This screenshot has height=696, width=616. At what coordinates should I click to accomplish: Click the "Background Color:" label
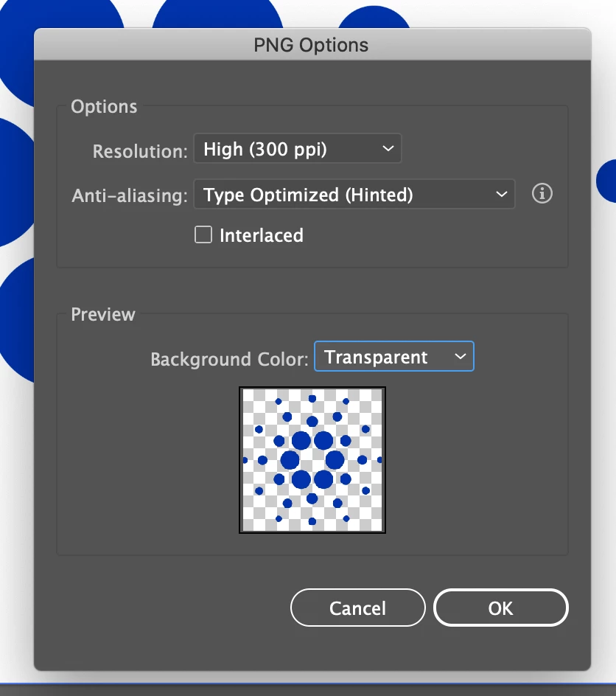(229, 358)
